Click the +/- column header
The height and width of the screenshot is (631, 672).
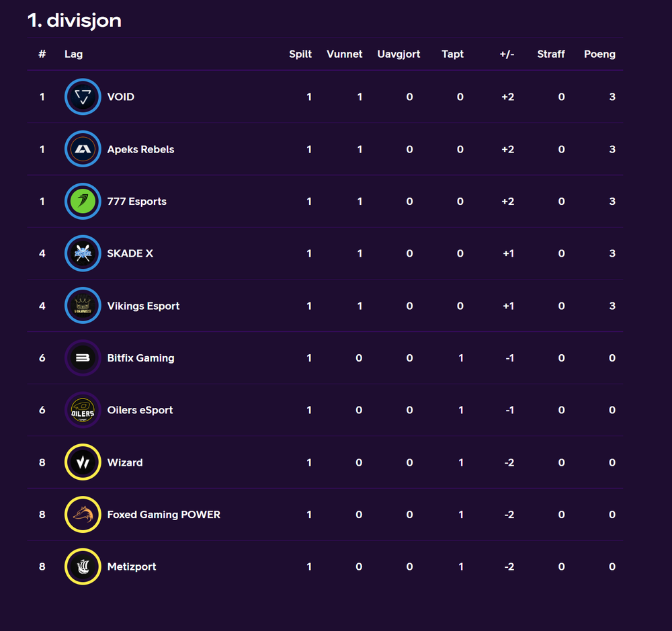pos(507,54)
